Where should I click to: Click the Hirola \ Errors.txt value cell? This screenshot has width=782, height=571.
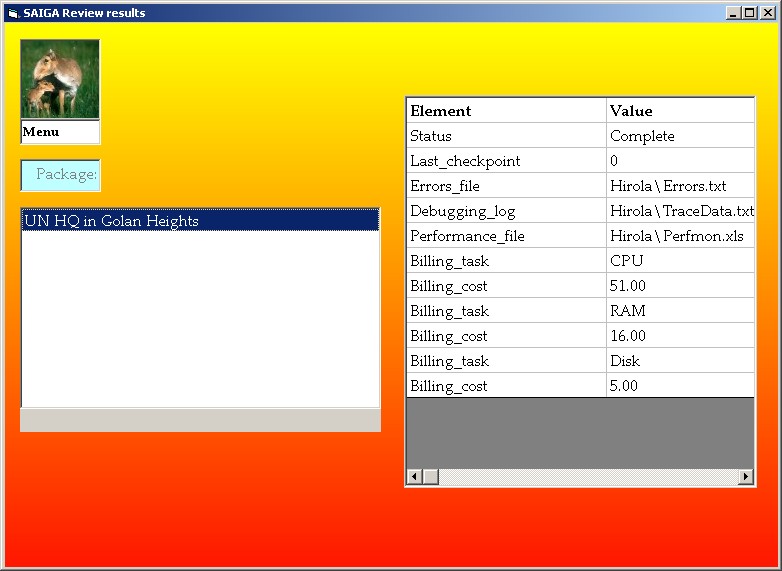click(x=680, y=186)
